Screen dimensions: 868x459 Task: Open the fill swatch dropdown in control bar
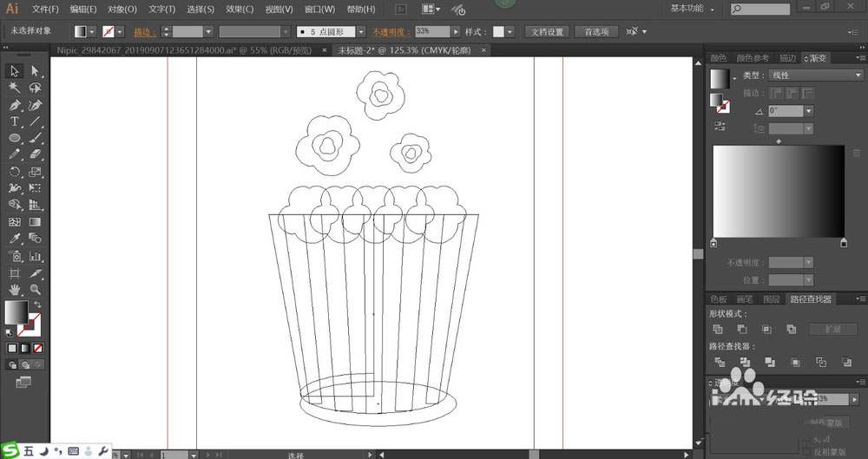tap(92, 31)
